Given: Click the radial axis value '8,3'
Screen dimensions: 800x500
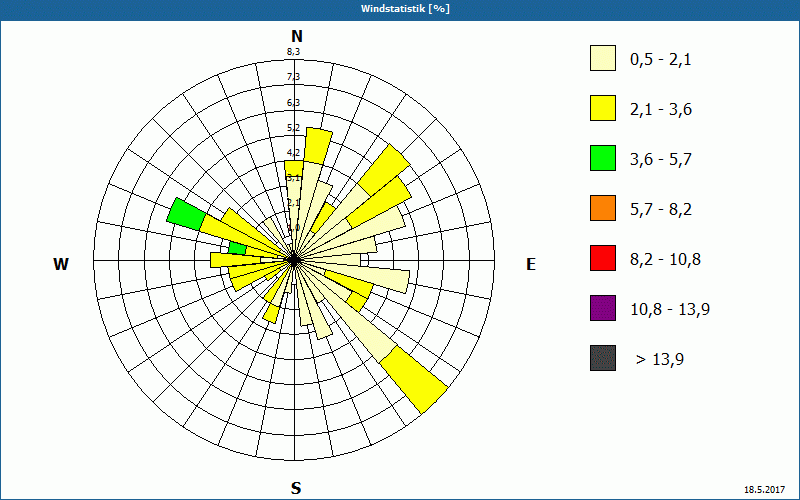Looking at the screenshot, I should [293, 51].
